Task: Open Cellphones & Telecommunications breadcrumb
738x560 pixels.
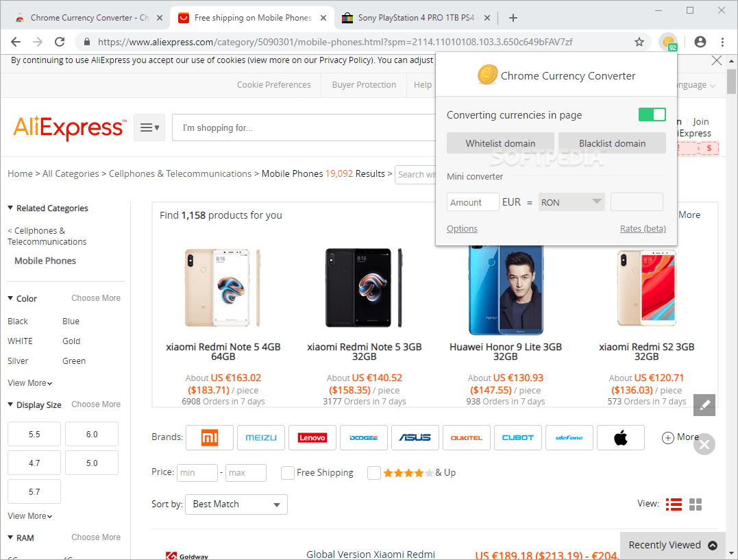Action: click(x=180, y=174)
